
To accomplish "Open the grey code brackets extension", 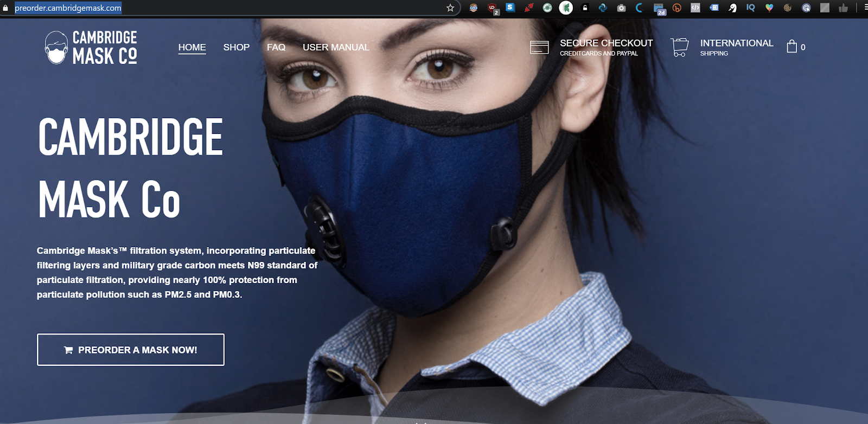I will tap(695, 8).
